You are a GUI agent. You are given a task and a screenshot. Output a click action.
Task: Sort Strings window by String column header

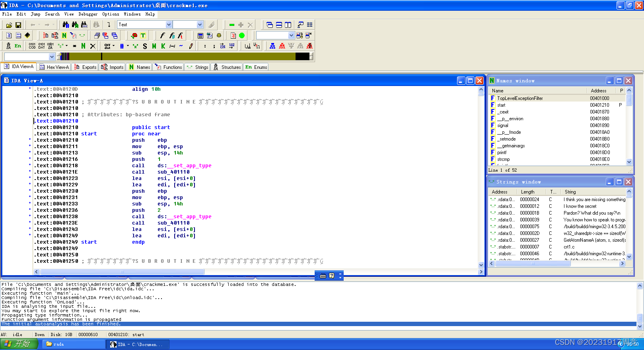(x=593, y=192)
